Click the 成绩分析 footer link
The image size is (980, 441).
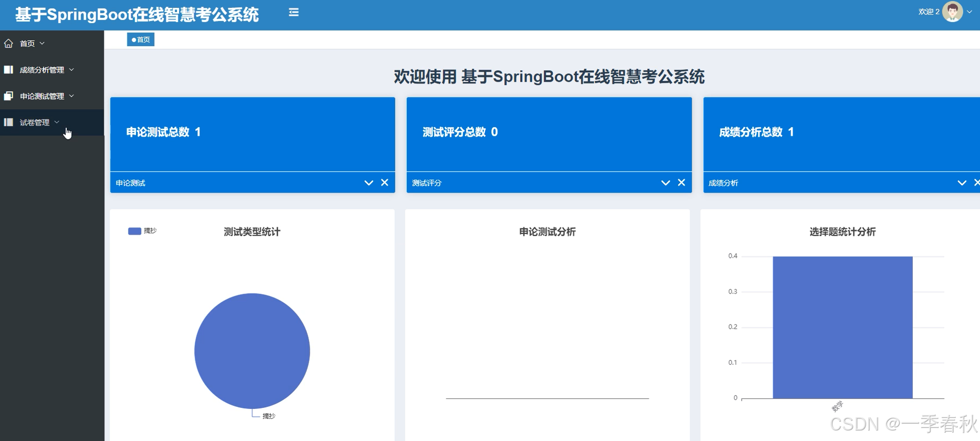point(723,183)
